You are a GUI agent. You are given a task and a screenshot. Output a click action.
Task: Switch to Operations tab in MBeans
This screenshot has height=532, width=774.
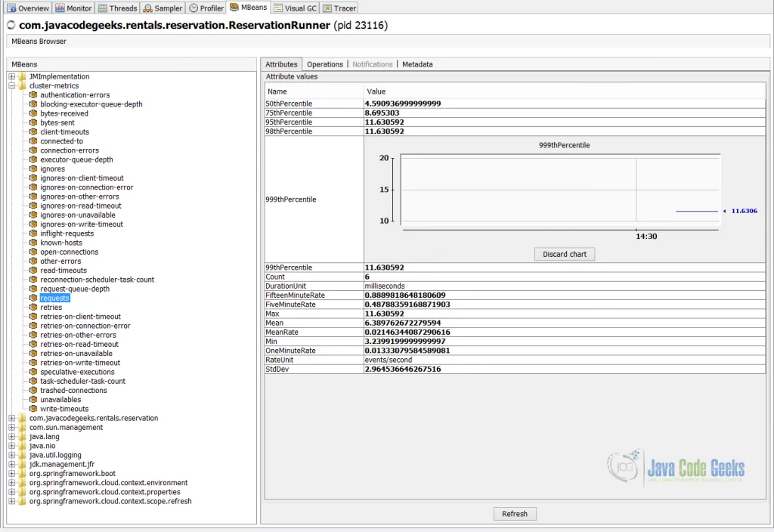coord(325,64)
